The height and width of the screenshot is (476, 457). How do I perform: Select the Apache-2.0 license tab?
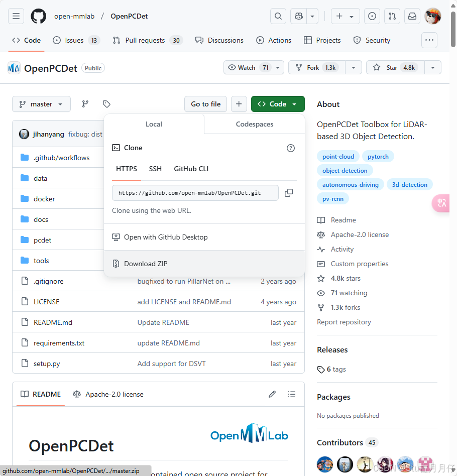click(108, 394)
